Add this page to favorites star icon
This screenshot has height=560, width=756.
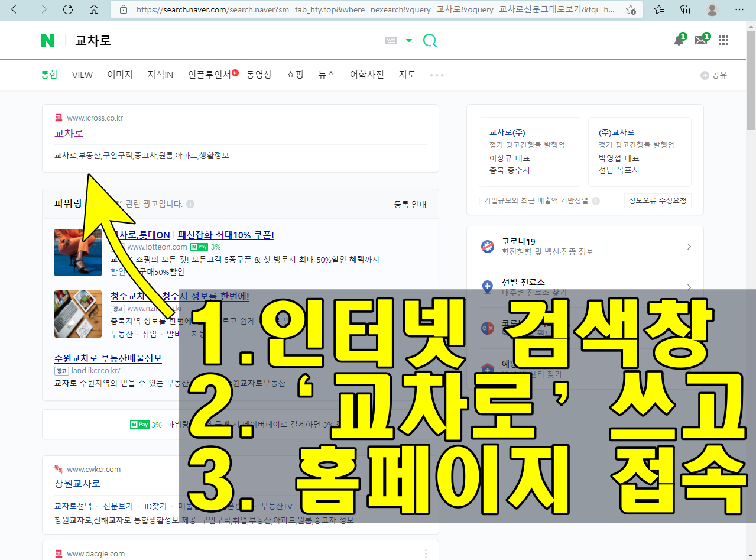(x=631, y=9)
